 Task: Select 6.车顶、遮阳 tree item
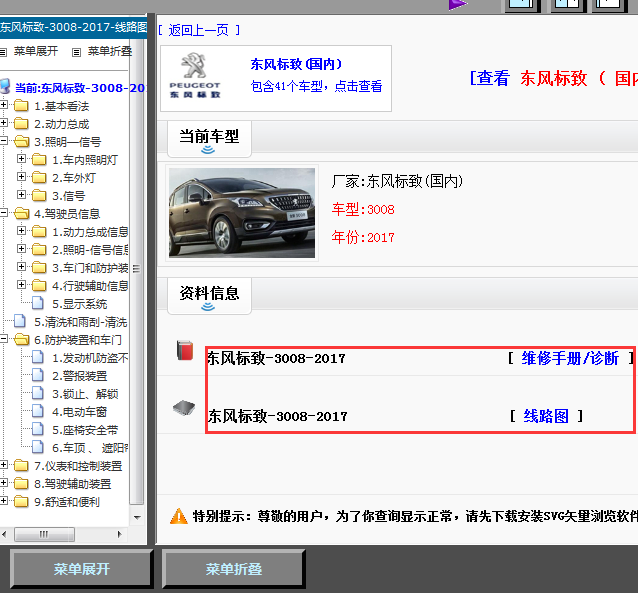(x=90, y=448)
